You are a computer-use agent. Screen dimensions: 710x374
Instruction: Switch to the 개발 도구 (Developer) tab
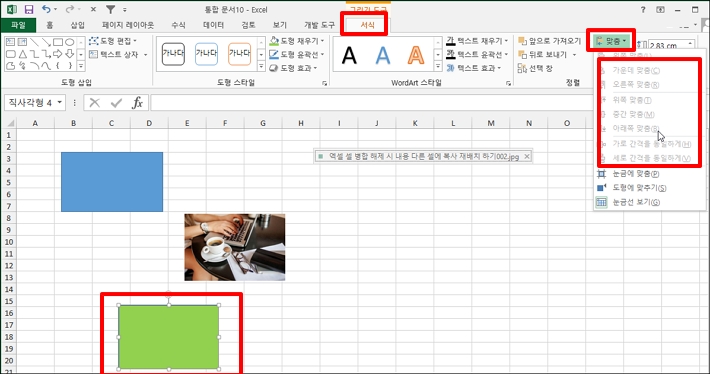tap(319, 25)
